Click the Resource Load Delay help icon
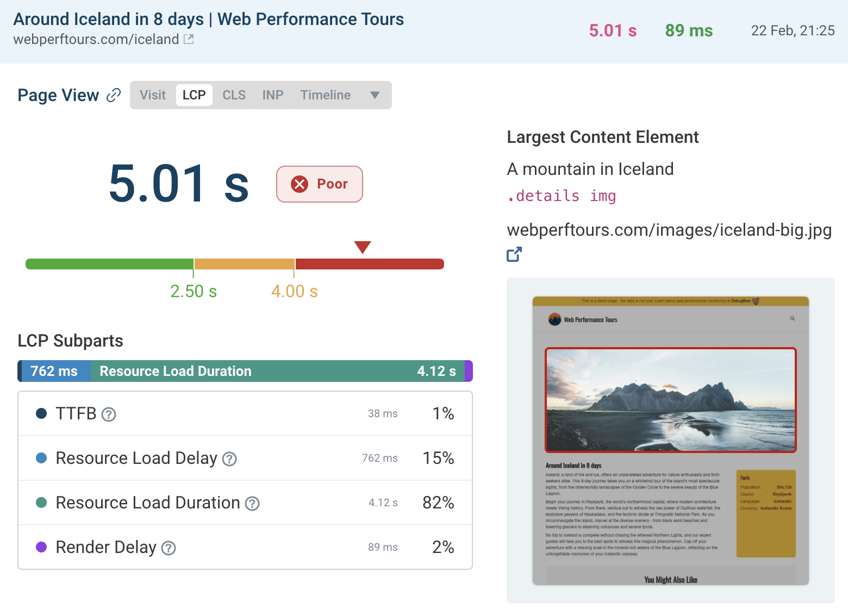Screen dimensions: 848x616 pyautogui.click(x=229, y=459)
